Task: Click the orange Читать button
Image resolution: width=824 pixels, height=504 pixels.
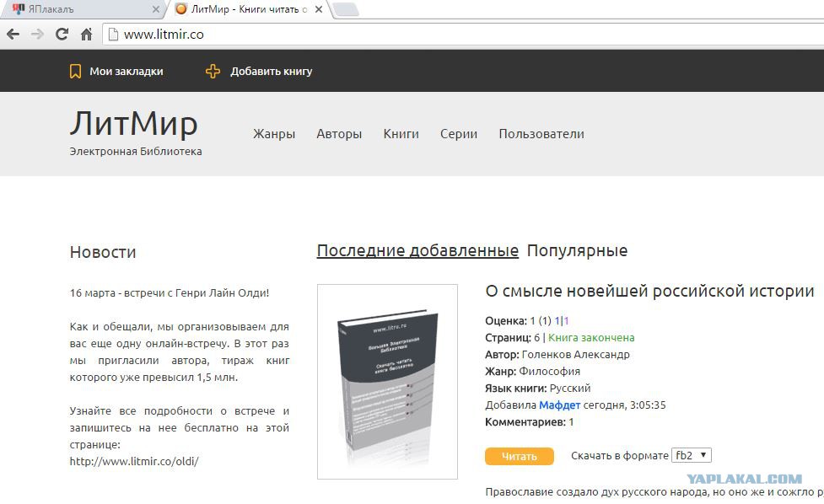Action: click(x=520, y=456)
